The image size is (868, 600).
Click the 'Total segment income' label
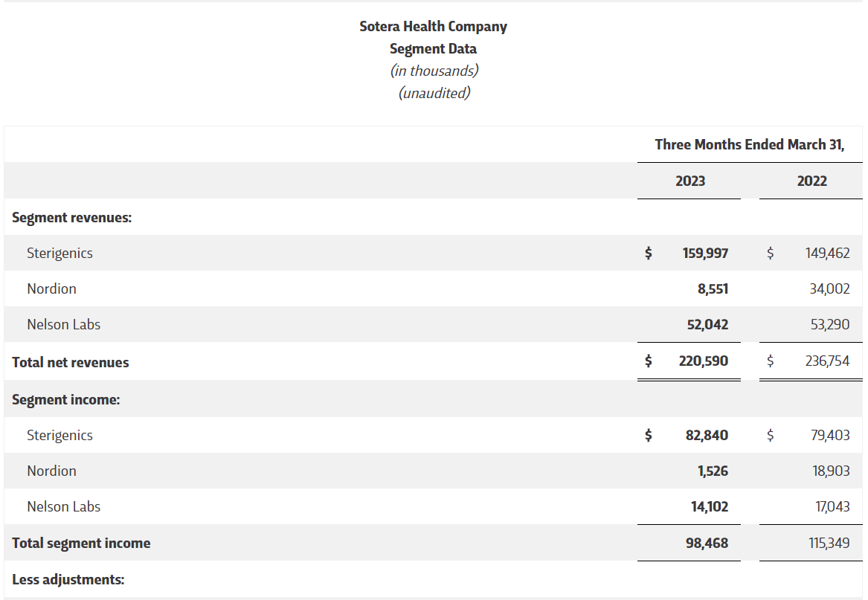point(81,543)
